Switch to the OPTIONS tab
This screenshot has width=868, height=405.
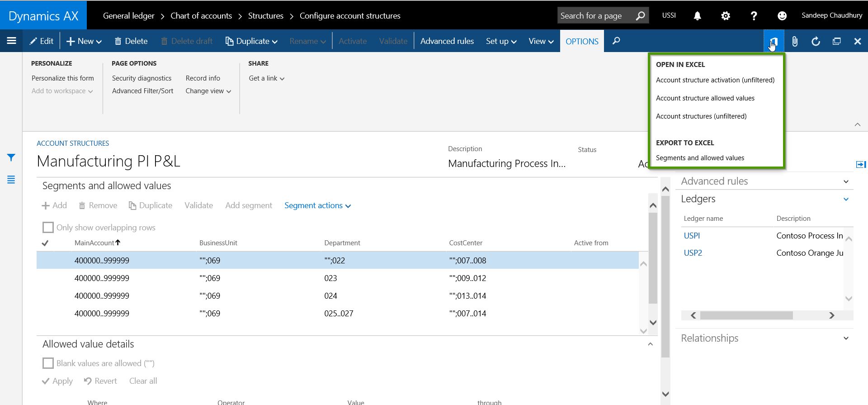582,41
